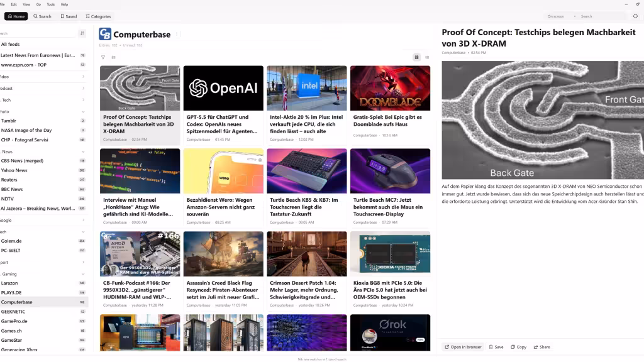The image size is (644, 362).
Task: Open the Tools menu
Action: pyautogui.click(x=50, y=4)
